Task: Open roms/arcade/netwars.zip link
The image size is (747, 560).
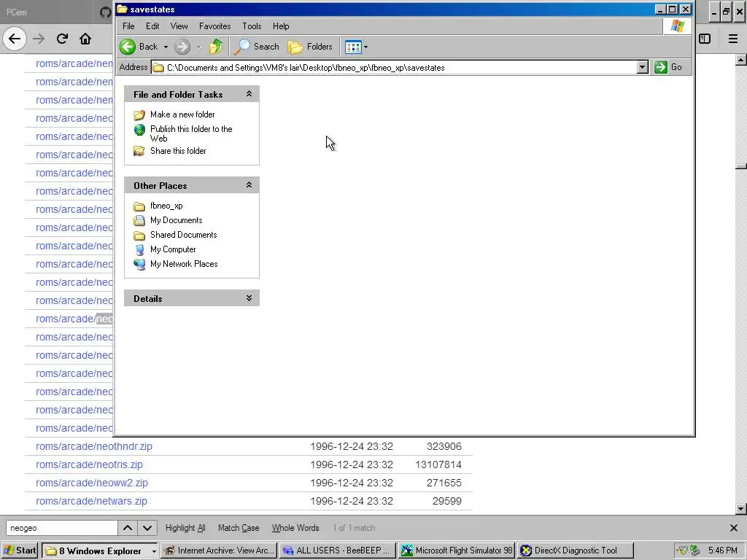Action: [x=91, y=501]
